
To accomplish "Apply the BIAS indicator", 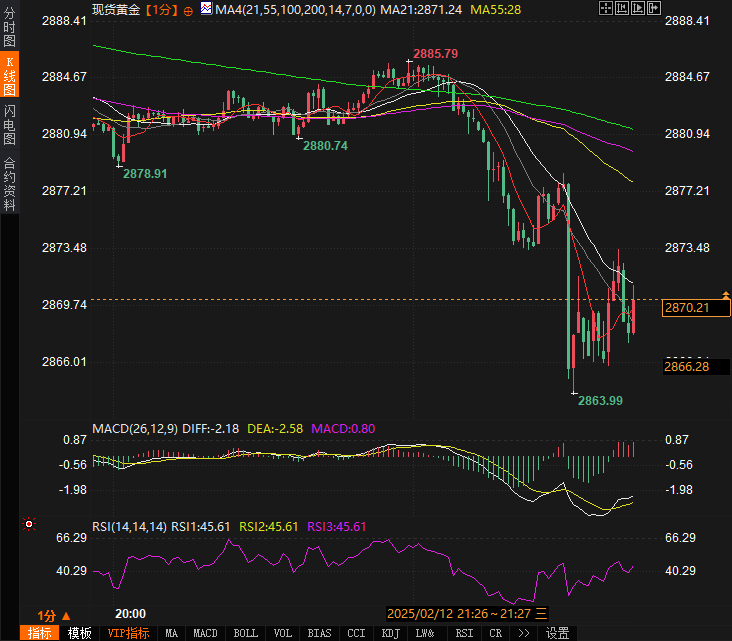I will click(x=319, y=633).
